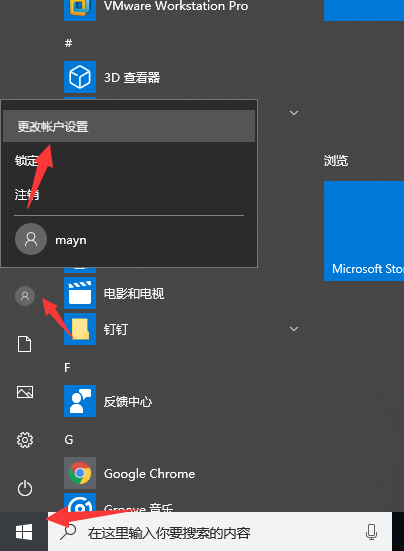This screenshot has height=551, width=404.
Task: Open VMware Workstation Pro text label
Action: click(176, 6)
